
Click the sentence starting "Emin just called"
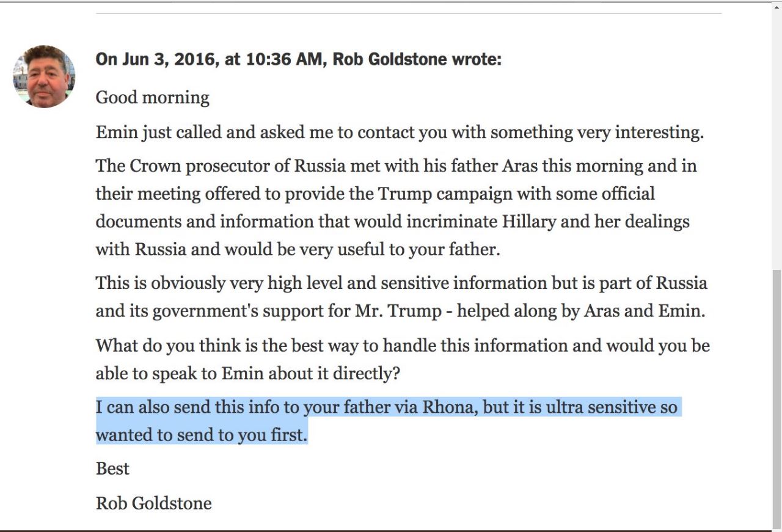pyautogui.click(x=400, y=133)
